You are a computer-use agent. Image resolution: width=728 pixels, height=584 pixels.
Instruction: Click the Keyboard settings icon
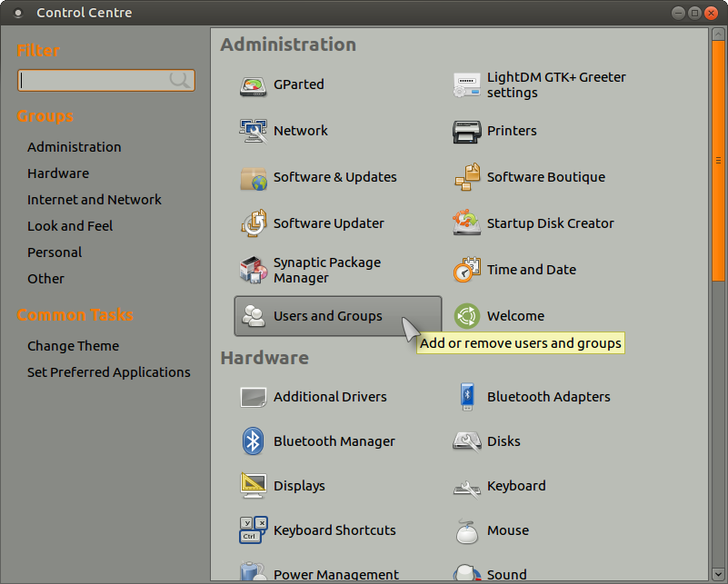[x=466, y=490]
